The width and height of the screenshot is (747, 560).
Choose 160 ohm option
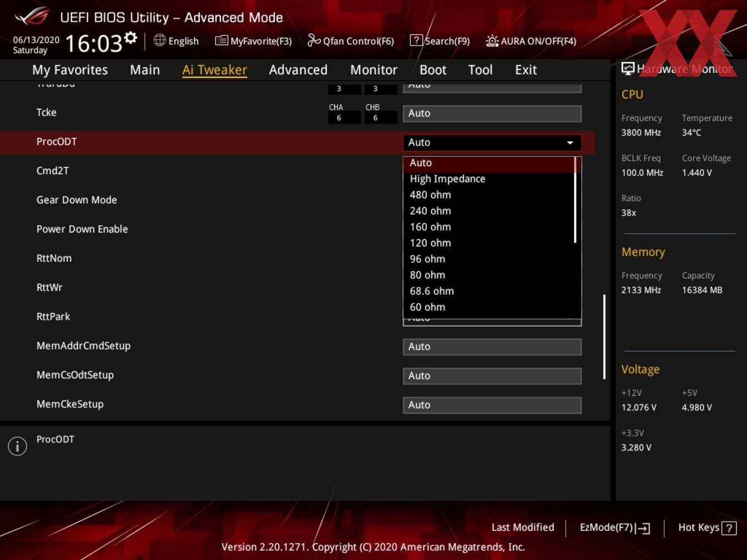tap(489, 227)
